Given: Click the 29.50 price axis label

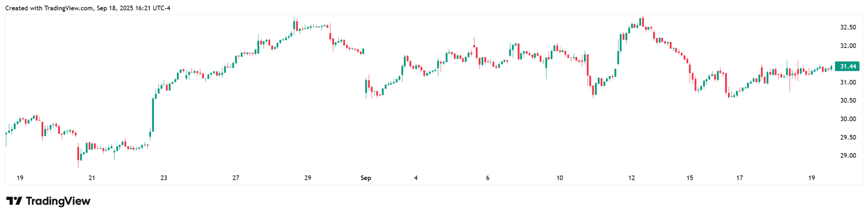Looking at the screenshot, I should [x=848, y=137].
